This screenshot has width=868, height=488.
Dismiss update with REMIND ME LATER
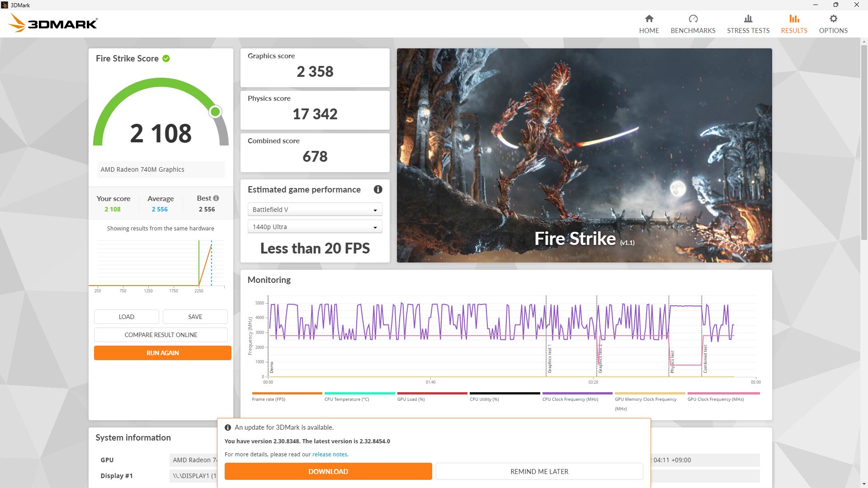pyautogui.click(x=539, y=471)
